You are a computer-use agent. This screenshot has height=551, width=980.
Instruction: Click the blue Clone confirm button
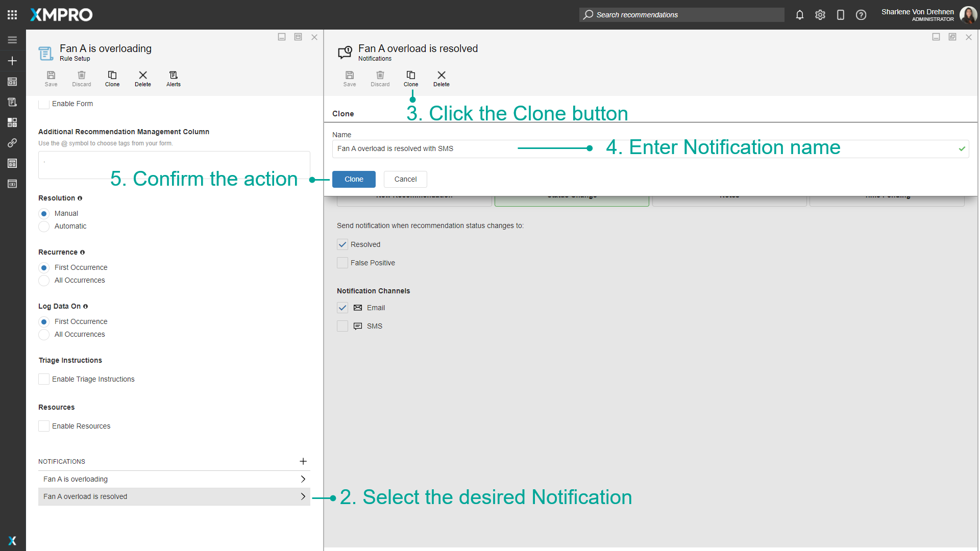pyautogui.click(x=354, y=179)
